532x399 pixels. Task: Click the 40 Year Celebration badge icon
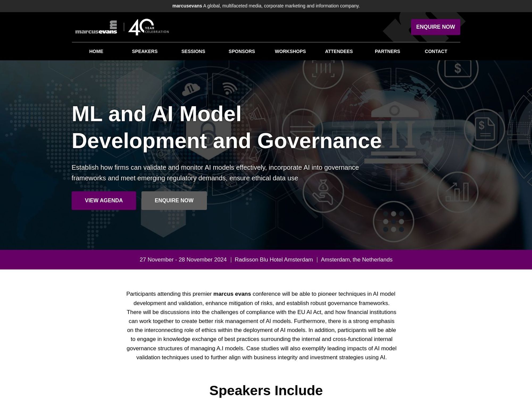(148, 27)
